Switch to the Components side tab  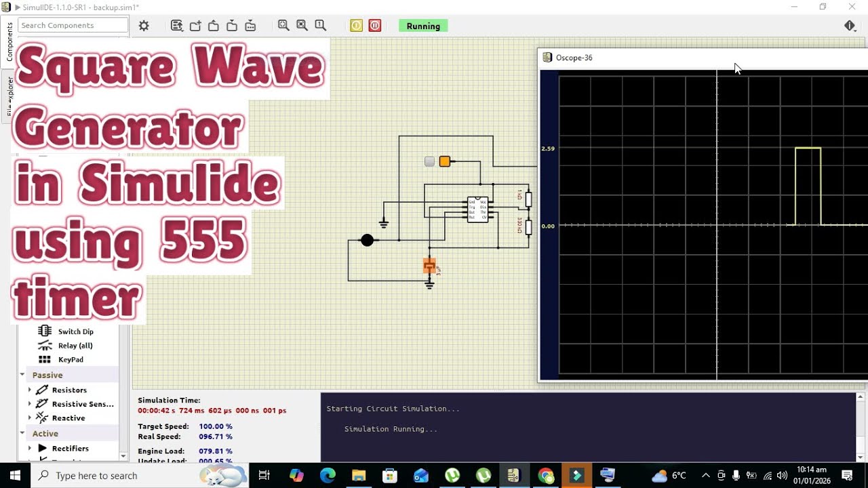click(9, 42)
